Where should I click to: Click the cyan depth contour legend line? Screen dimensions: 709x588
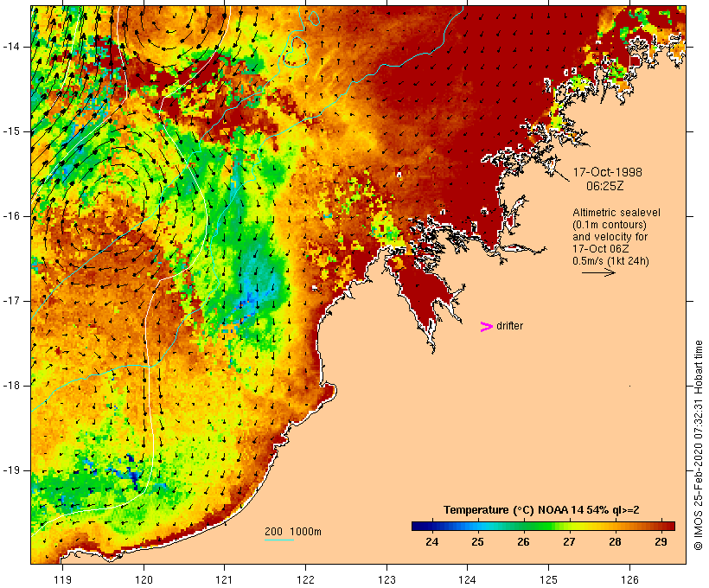(x=279, y=540)
